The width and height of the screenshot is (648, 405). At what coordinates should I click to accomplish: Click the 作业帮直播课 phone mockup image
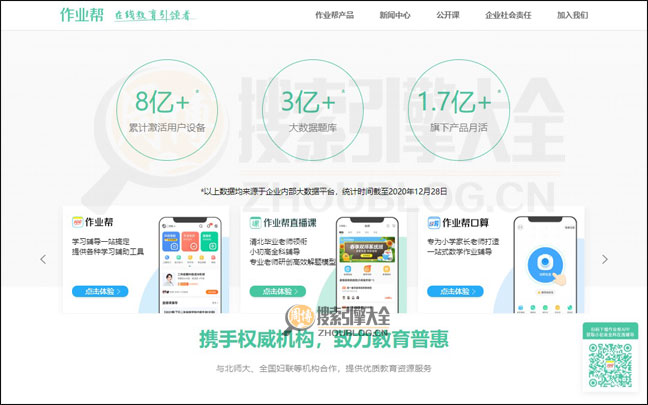coord(367,265)
